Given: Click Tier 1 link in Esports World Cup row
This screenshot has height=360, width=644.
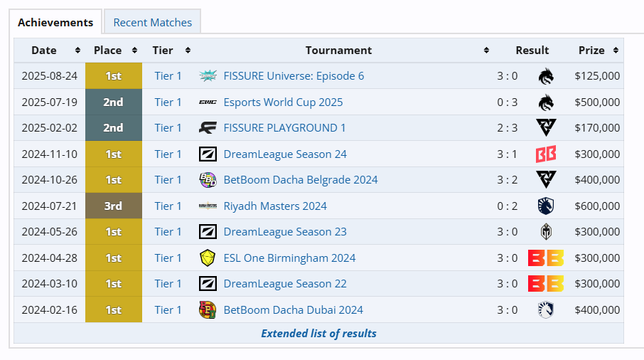Looking at the screenshot, I should [x=168, y=102].
